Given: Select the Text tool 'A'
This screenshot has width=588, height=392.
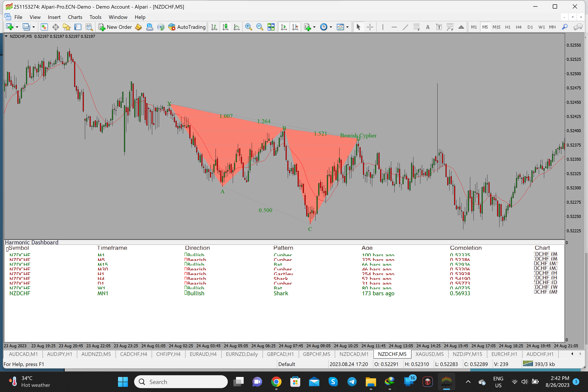Looking at the screenshot, I should point(428,27).
